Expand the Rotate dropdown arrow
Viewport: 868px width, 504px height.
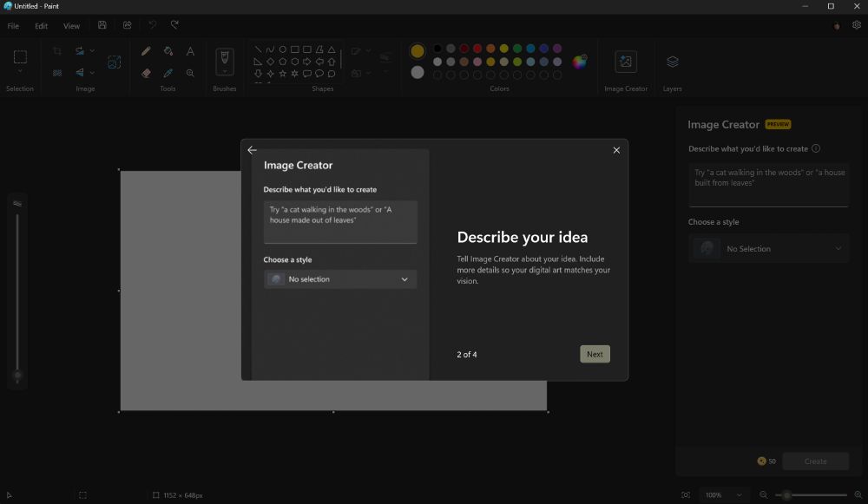coord(92,51)
